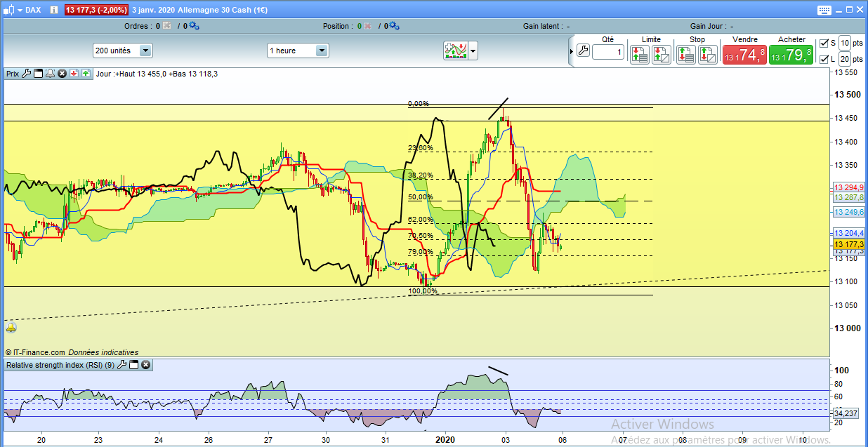868x447 pixels.
Task: Click the 27 date axis label
Action: [x=268, y=440]
